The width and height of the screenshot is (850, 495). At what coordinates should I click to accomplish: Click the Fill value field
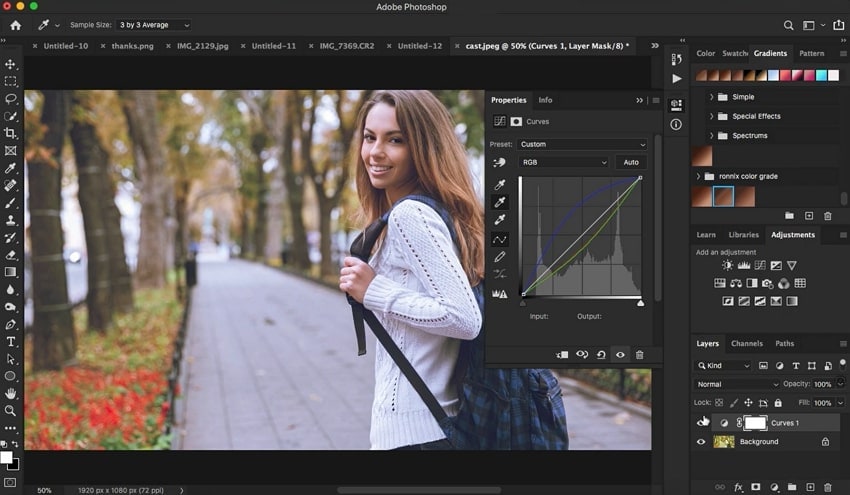click(823, 403)
